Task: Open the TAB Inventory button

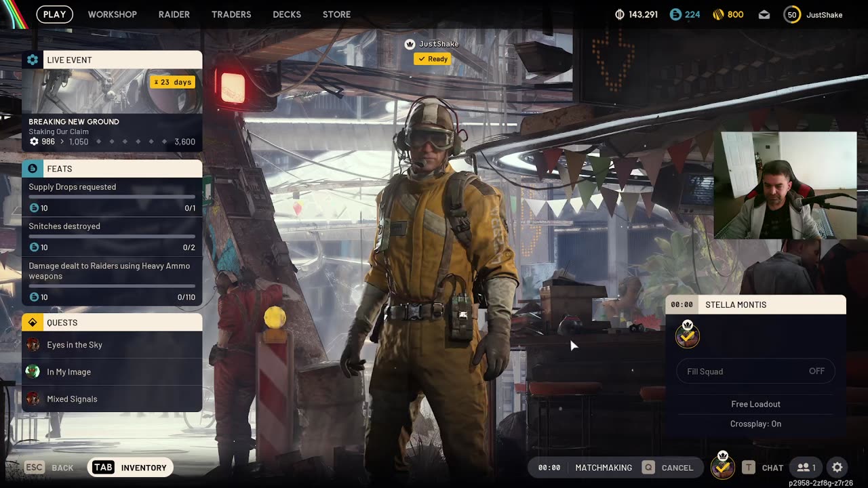Action: pos(131,468)
